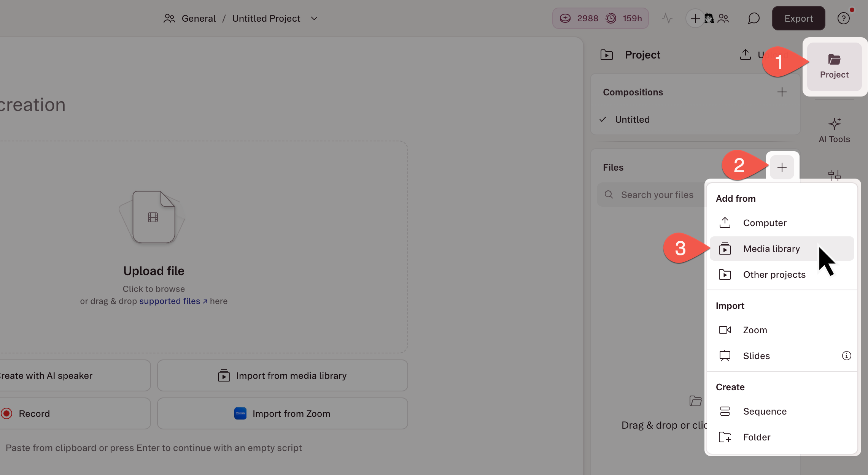The image size is (868, 475).
Task: Choose Media library from the Add from menu
Action: [782, 249]
